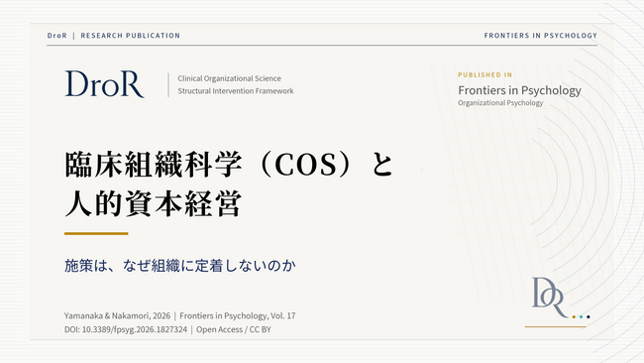
Task: Select the header text 'DroR | RESEARCH PUBLICATION'
Action: point(114,36)
